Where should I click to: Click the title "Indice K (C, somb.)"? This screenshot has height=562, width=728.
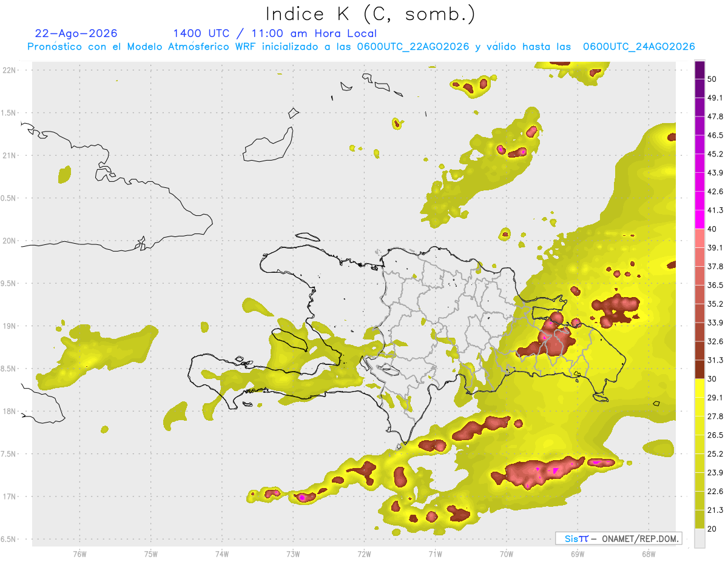[x=370, y=13]
